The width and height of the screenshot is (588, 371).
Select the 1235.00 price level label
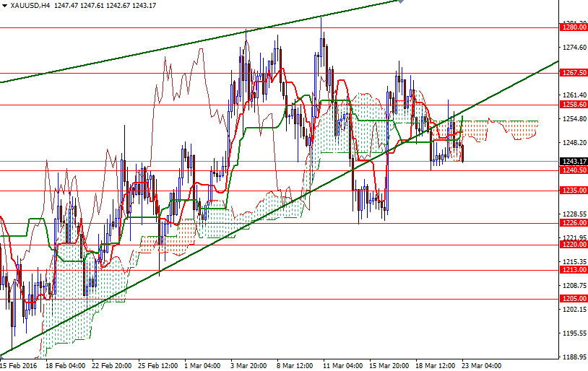point(572,191)
